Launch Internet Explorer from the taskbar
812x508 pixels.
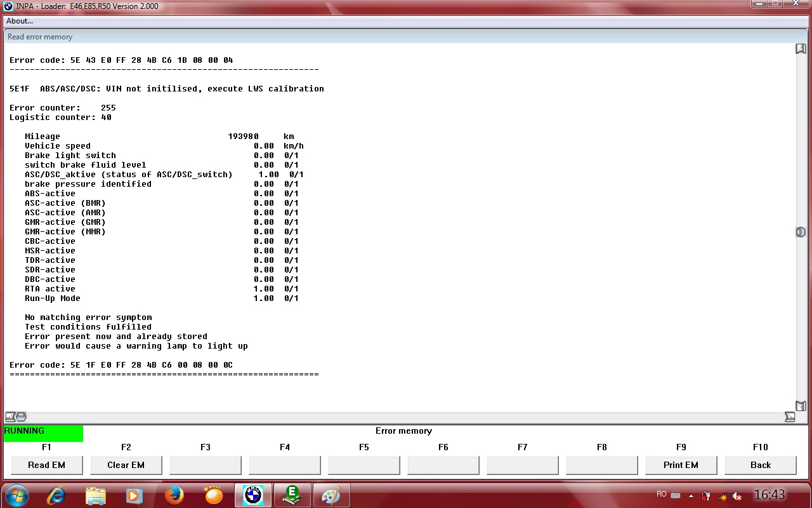click(x=56, y=495)
